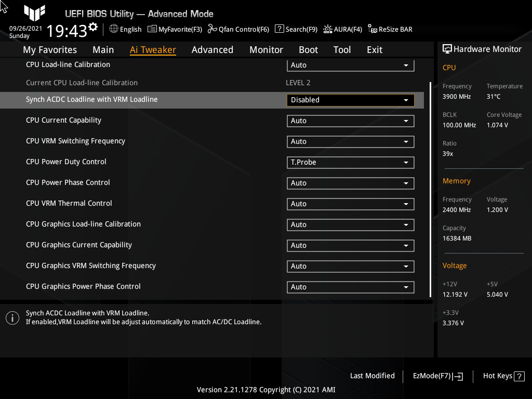Image resolution: width=532 pixels, height=399 pixels.
Task: Set CPU VRM Switching Frequency
Action: 350,141
